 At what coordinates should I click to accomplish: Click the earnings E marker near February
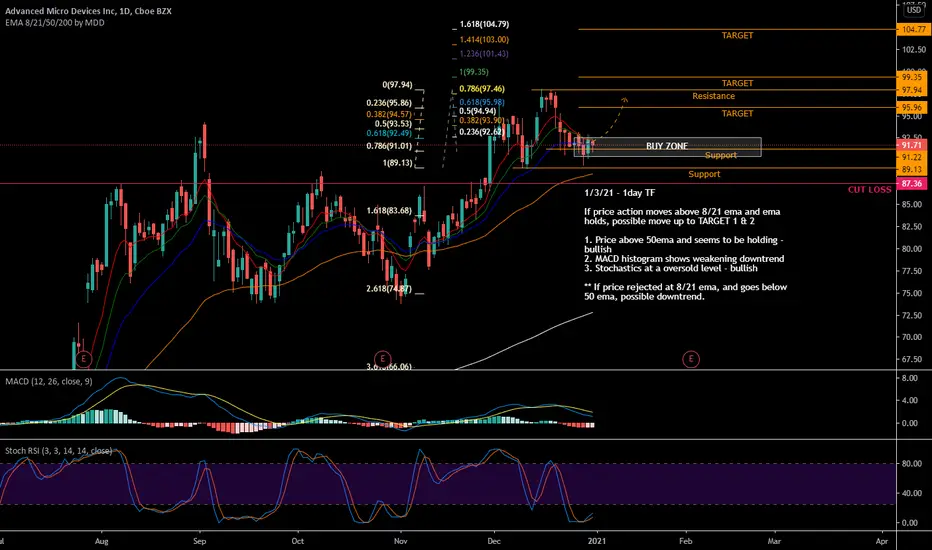pyautogui.click(x=690, y=358)
